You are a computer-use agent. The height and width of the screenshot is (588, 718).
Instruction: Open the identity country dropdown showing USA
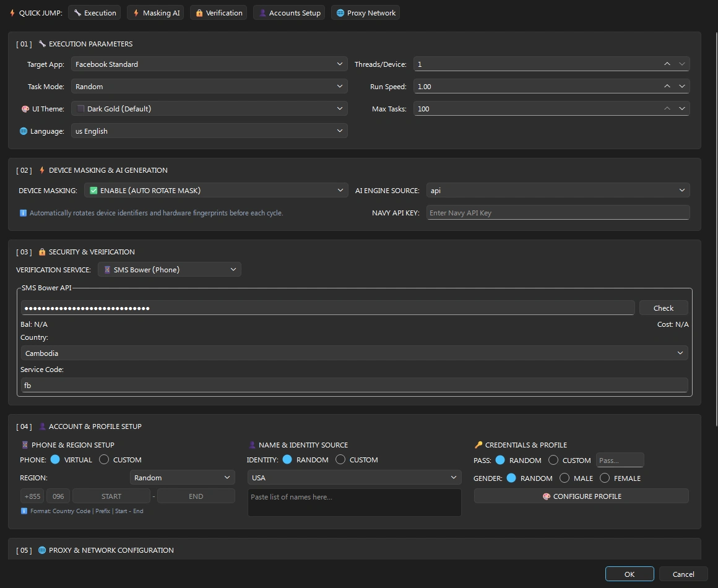[355, 478]
